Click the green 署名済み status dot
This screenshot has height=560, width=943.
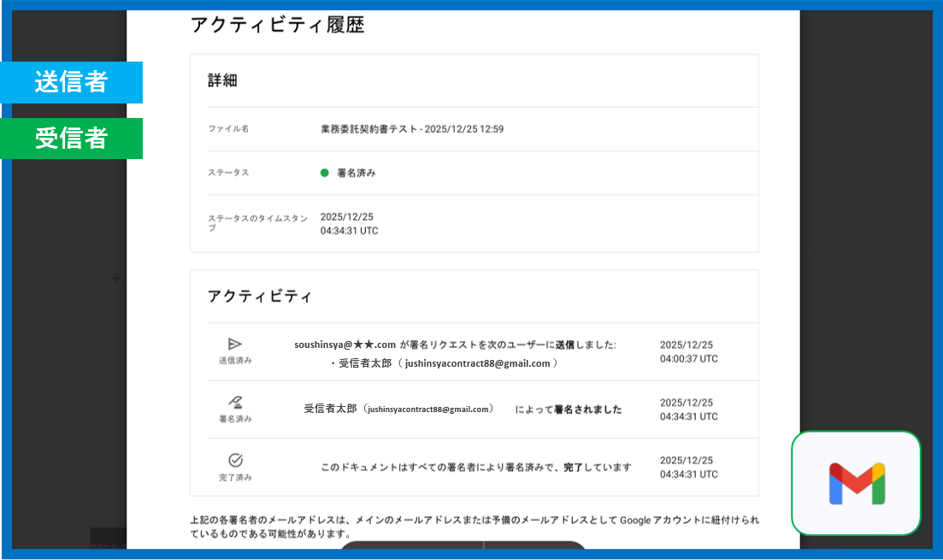click(x=325, y=173)
